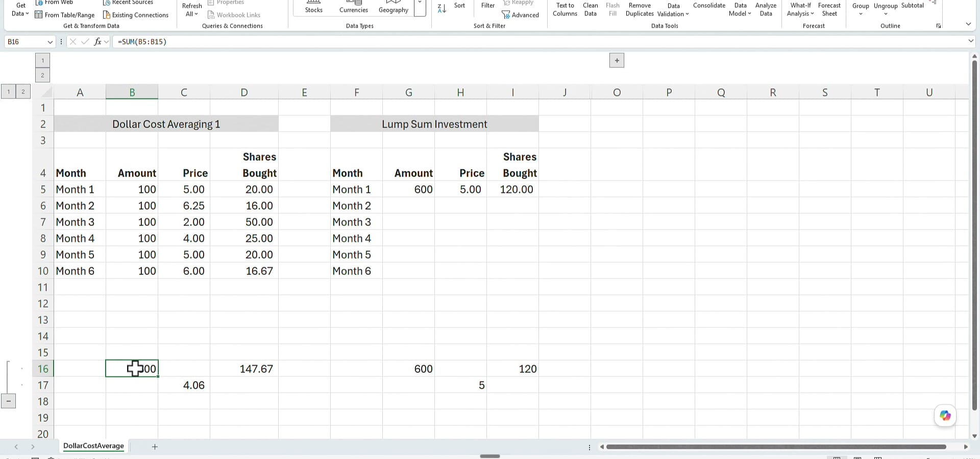Select shares bought cell 16.67
980x459 pixels.
point(244,271)
